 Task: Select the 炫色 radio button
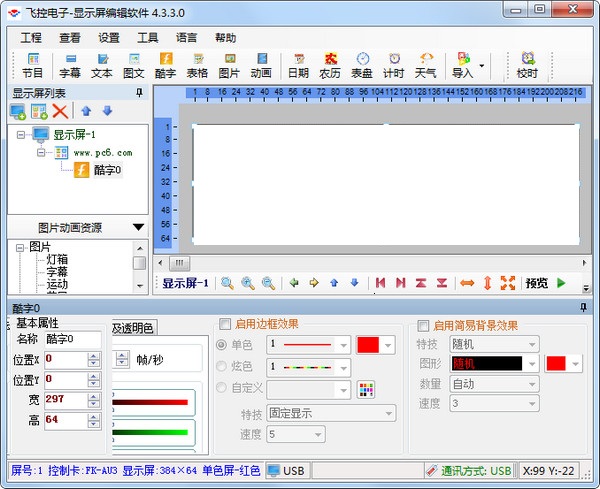(x=222, y=366)
